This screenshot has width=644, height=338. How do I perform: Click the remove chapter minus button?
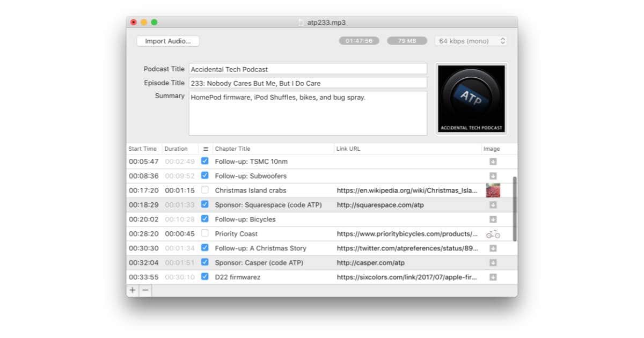[145, 290]
